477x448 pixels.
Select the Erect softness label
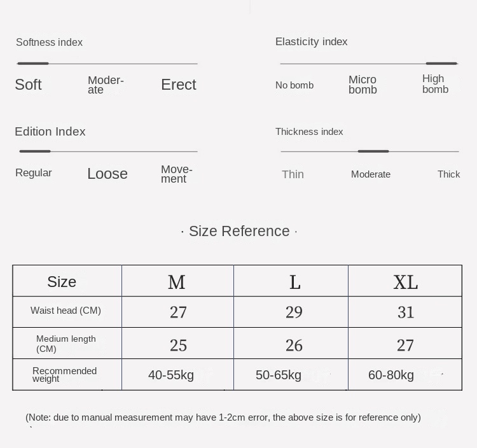[178, 85]
